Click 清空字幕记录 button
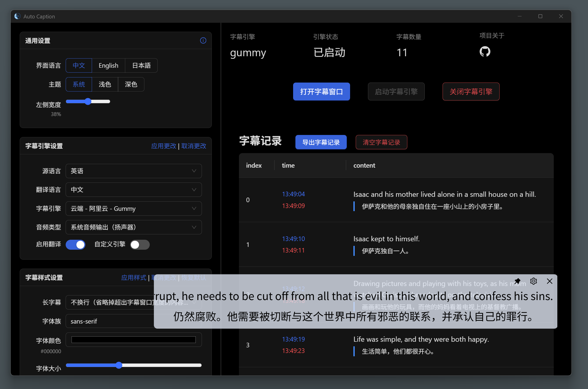This screenshot has width=588, height=389. (x=381, y=142)
